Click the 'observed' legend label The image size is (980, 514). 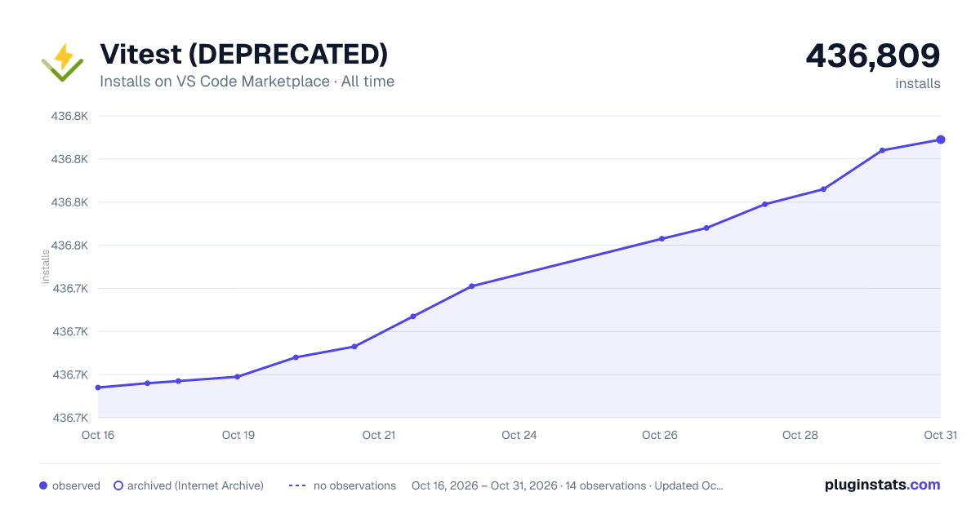[76, 485]
